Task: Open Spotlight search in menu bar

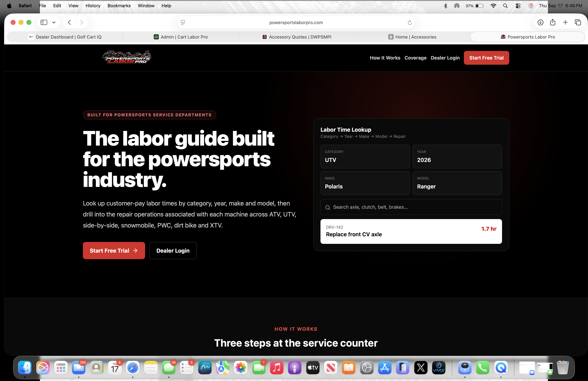Action: [505, 6]
